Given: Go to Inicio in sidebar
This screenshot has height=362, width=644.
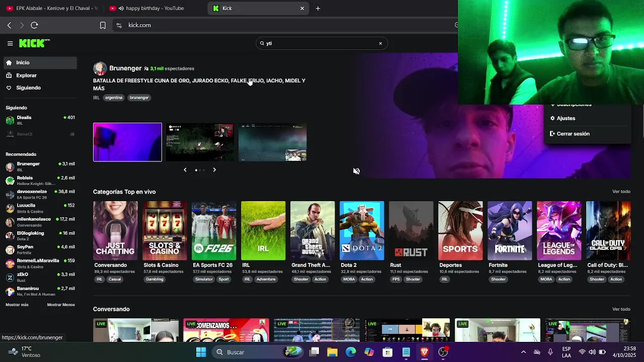Looking at the screenshot, I should [x=40, y=63].
